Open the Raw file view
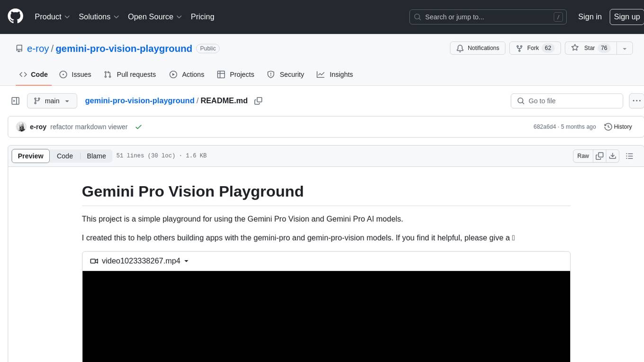Viewport: 644px width, 362px height. click(583, 156)
